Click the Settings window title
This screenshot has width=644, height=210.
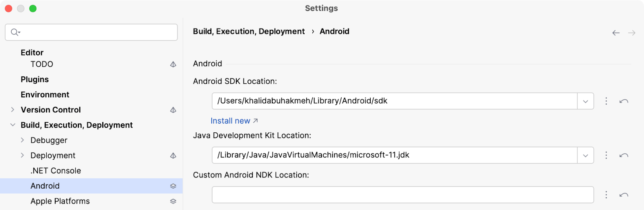321,8
